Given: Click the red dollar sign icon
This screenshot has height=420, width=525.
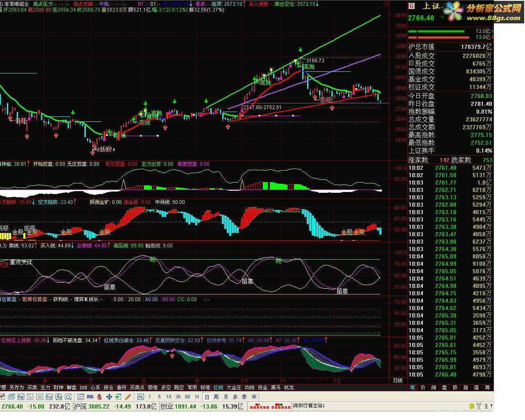Looking at the screenshot, I should [x=100, y=397].
